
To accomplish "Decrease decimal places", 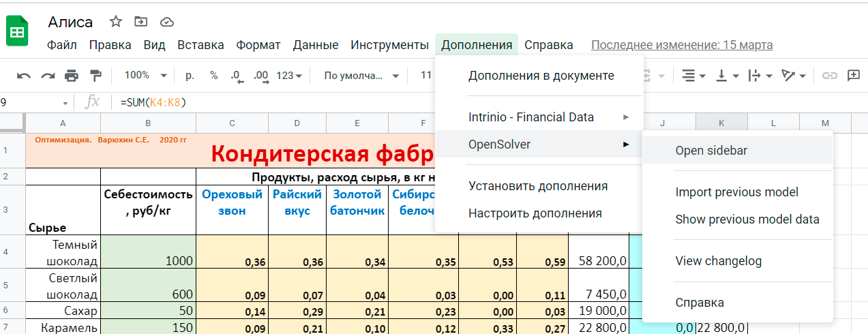I will [x=237, y=76].
